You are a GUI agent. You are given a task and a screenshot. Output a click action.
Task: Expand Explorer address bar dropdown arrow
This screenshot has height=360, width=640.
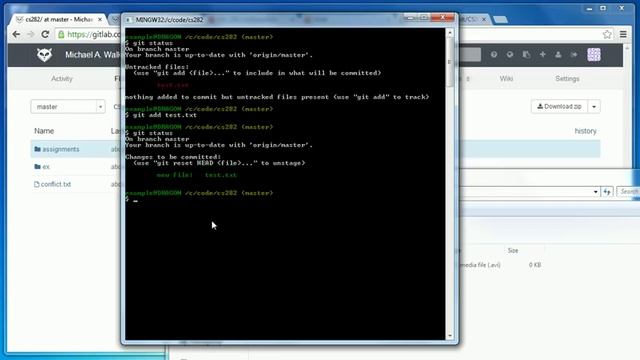(596, 192)
